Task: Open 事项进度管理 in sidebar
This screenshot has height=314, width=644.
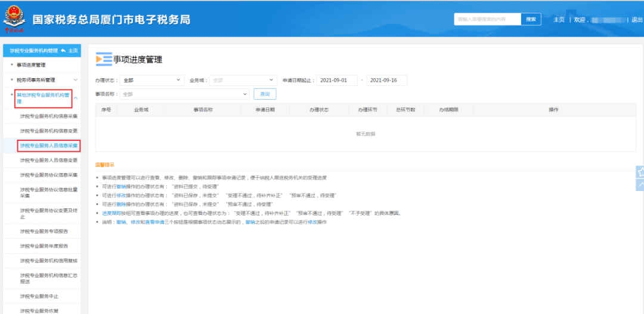Action: point(31,64)
